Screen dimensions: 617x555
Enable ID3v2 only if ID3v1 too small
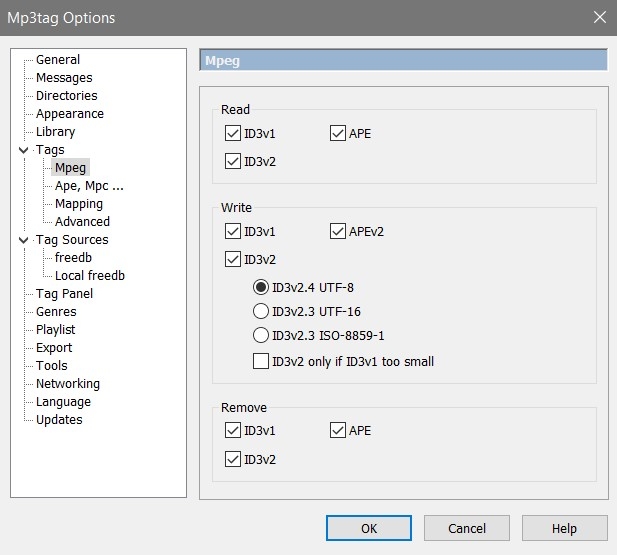(260, 361)
